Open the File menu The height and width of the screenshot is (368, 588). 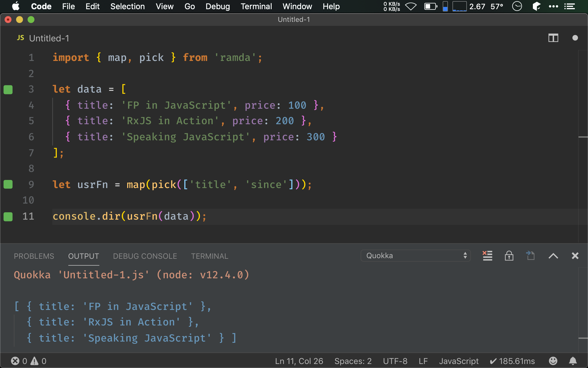pyautogui.click(x=68, y=6)
